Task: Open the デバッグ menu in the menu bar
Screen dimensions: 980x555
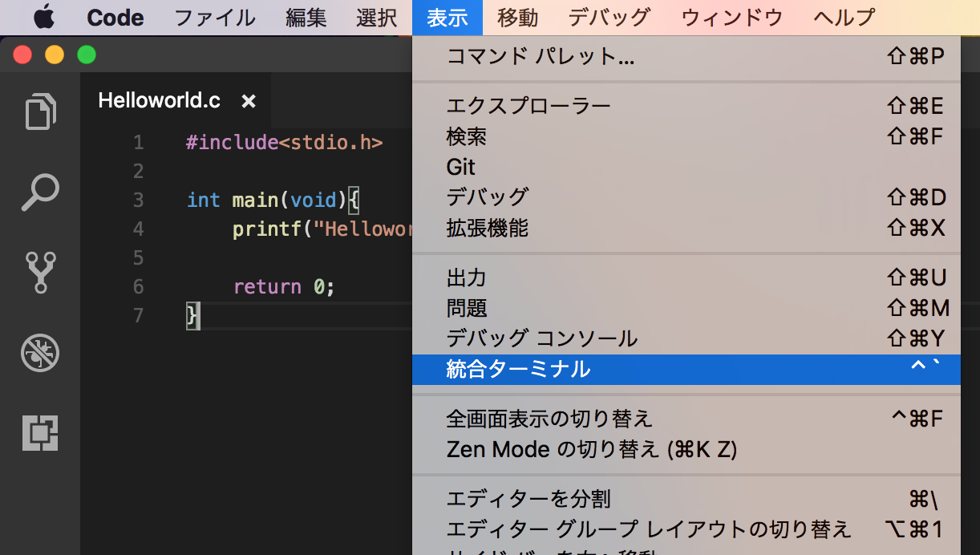Action: tap(609, 18)
